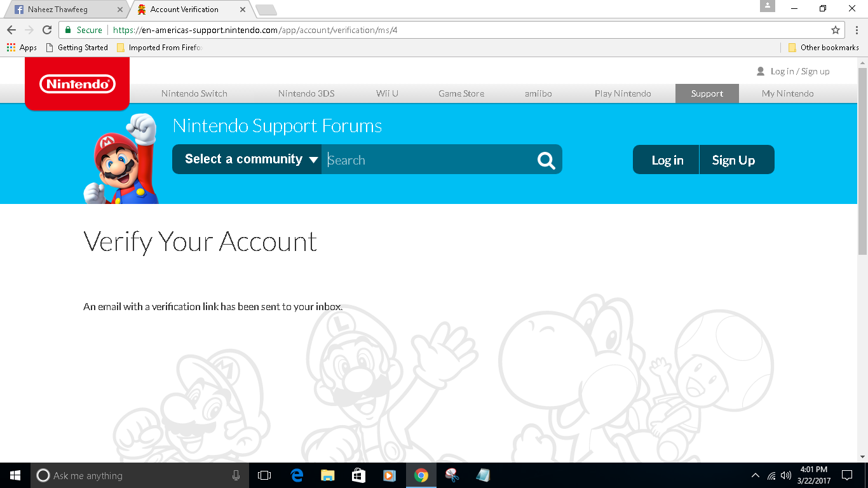The height and width of the screenshot is (488, 868).
Task: Open the Nintendo Switch nav item
Action: tap(194, 93)
